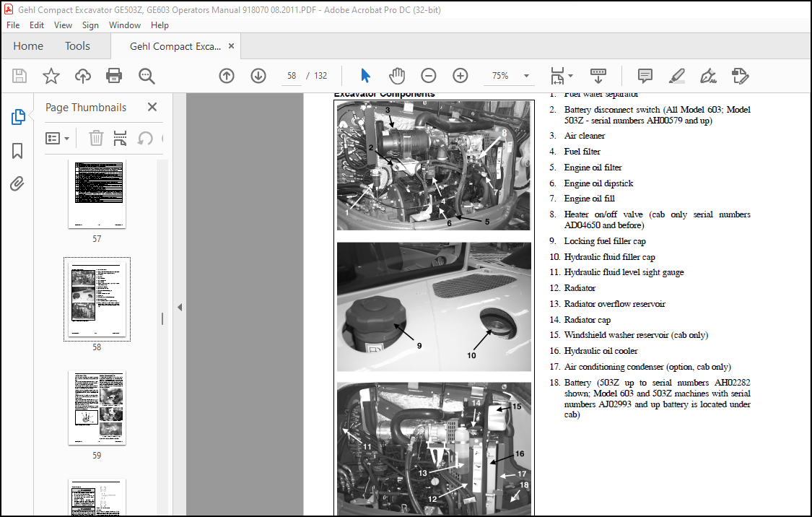Viewport: 812px width, 517px height.
Task: Click the upload to cloud icon
Action: [x=83, y=76]
